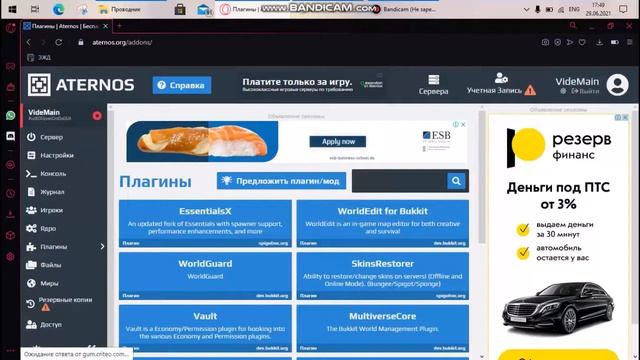Open the EssentialsX plugin card
Viewport: 640px width, 360px height.
coord(205,223)
